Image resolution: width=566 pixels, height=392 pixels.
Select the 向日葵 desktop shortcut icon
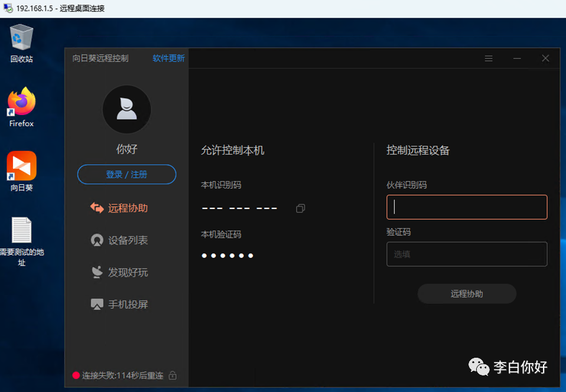click(22, 166)
